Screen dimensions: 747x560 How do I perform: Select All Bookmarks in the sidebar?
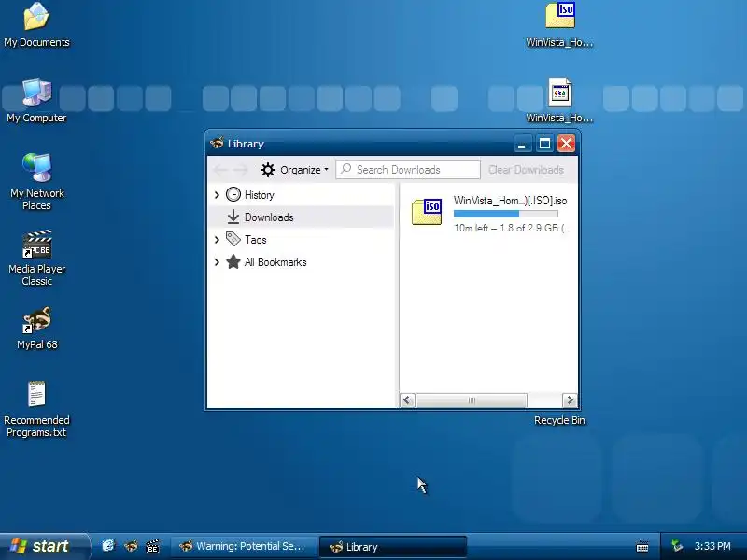[x=302, y=262]
